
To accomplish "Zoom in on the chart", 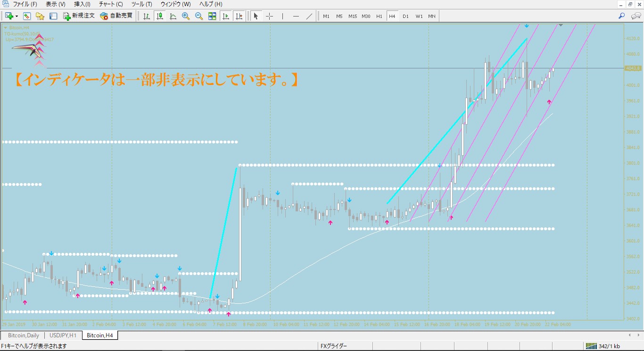I will (x=186, y=16).
